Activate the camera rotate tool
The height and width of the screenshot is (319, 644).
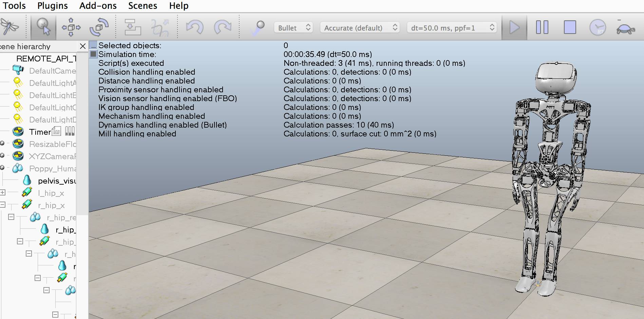tap(98, 27)
